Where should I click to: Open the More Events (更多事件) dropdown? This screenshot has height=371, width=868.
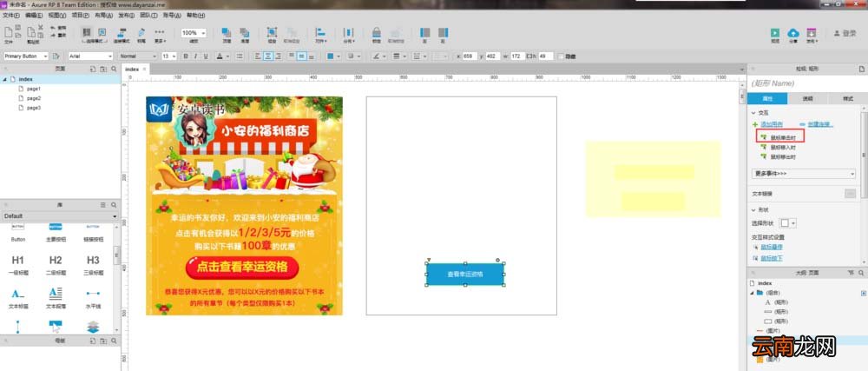[804, 173]
